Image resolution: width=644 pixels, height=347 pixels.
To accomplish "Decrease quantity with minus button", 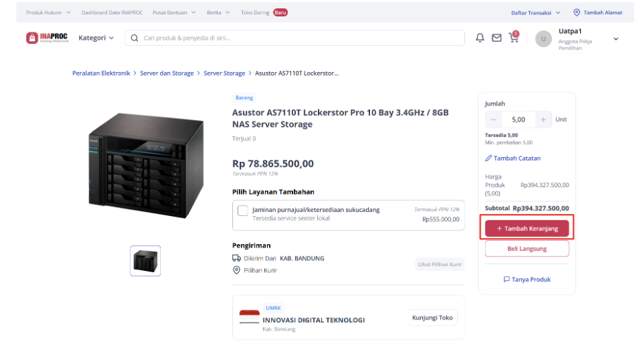I will pyautogui.click(x=493, y=119).
